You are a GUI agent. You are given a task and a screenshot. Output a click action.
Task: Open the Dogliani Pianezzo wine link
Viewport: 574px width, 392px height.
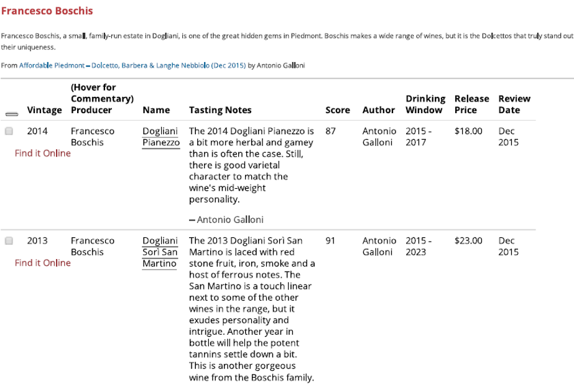(x=161, y=137)
